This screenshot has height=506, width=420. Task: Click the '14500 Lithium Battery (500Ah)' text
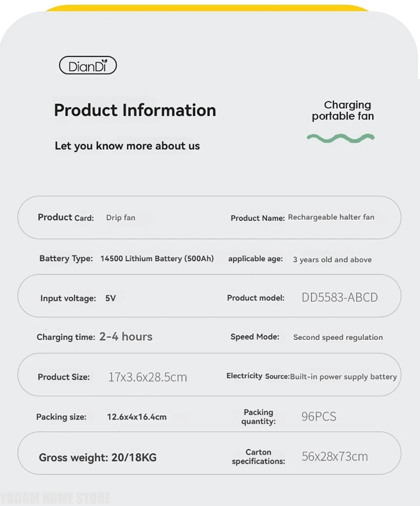[x=157, y=258]
